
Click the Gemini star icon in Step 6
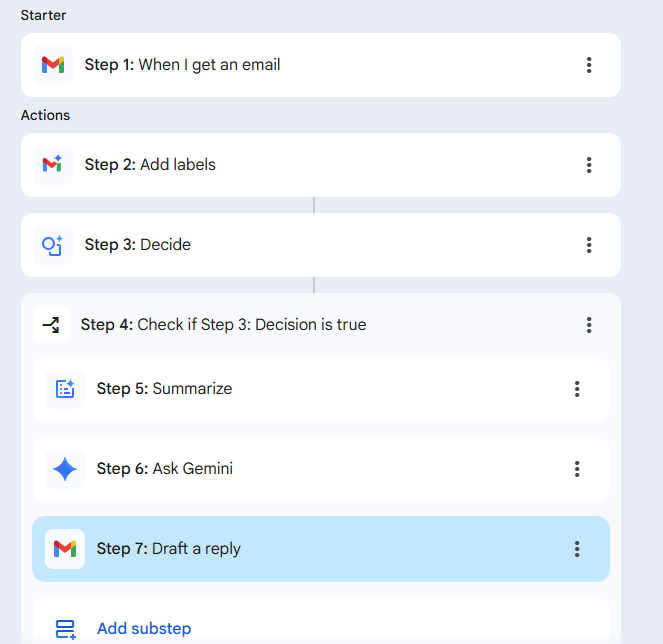click(65, 469)
